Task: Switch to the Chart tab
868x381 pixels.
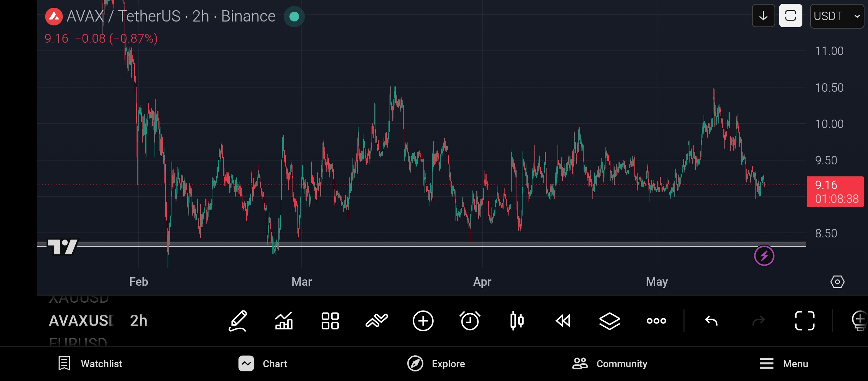Action: 263,364
